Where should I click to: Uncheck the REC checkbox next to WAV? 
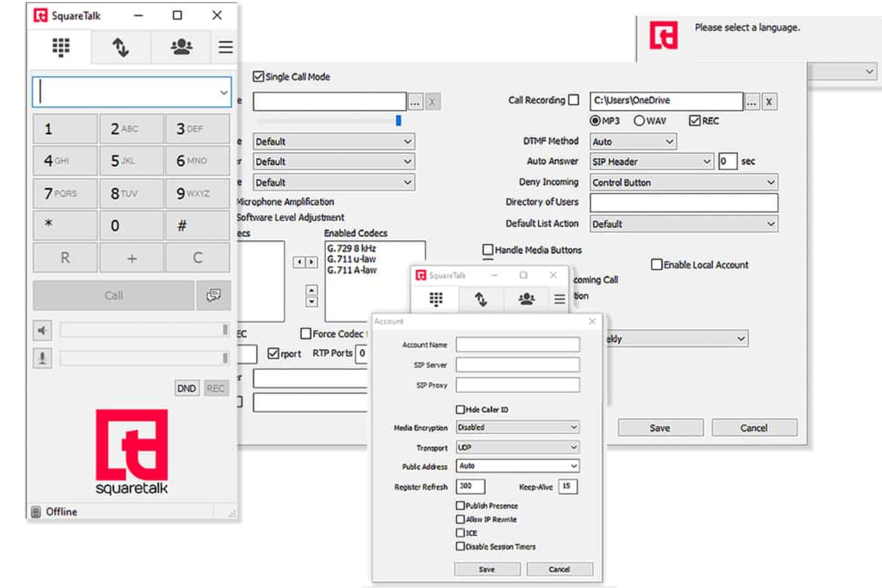pyautogui.click(x=694, y=120)
